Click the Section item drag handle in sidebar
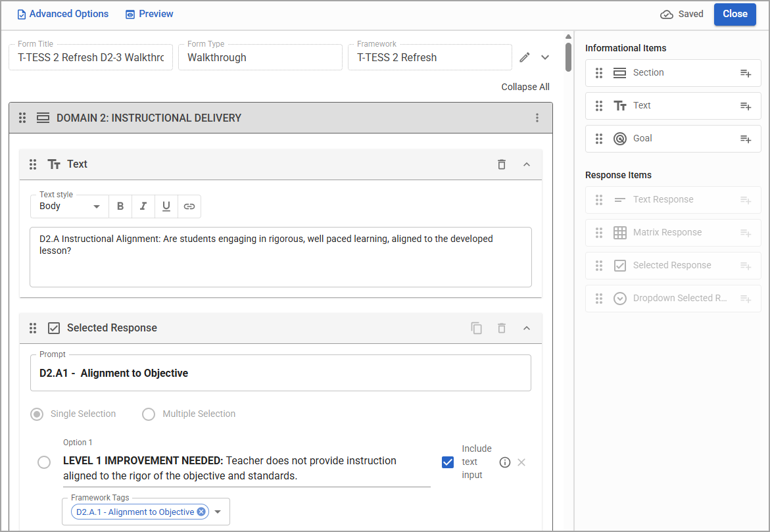 (599, 73)
